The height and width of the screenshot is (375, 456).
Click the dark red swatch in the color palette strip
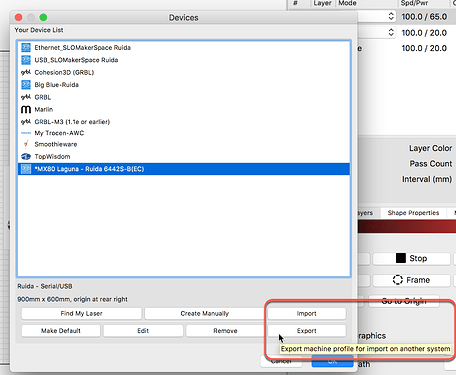pos(407,227)
